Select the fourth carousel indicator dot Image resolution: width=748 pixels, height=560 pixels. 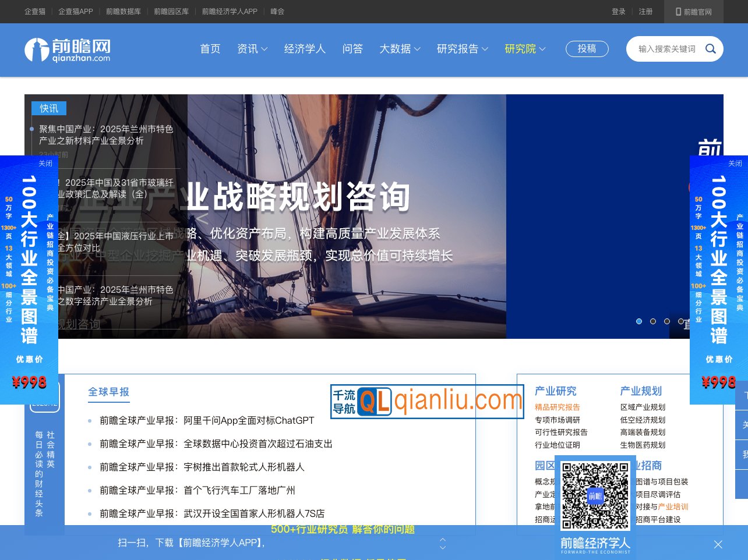681,321
